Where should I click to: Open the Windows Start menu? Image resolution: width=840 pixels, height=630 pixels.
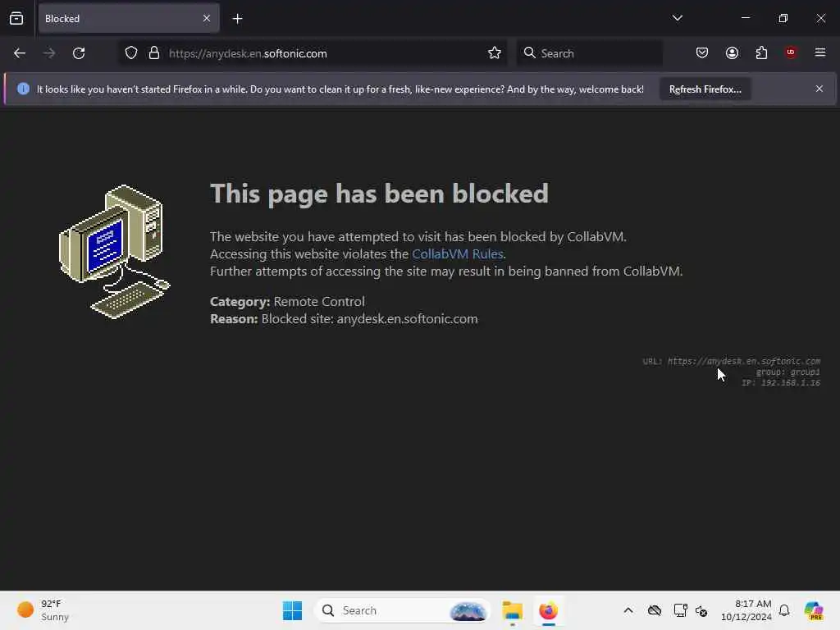tap(293, 610)
